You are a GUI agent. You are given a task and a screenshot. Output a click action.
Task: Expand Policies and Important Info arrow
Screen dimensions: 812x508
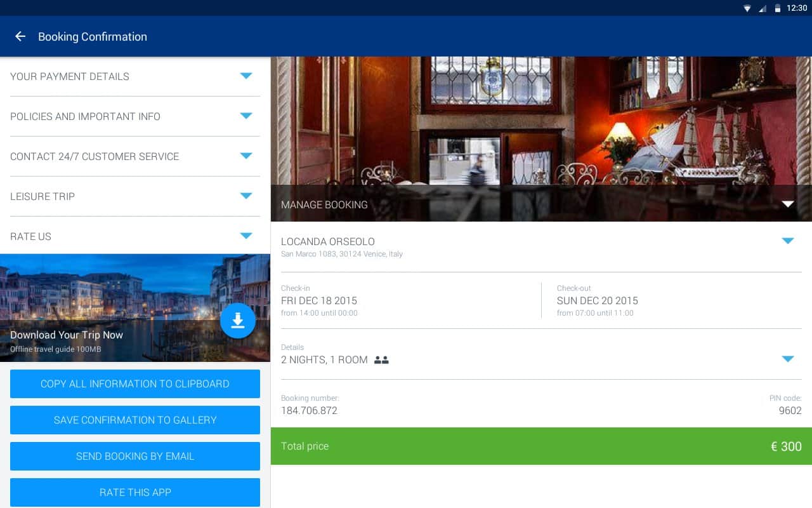point(246,116)
